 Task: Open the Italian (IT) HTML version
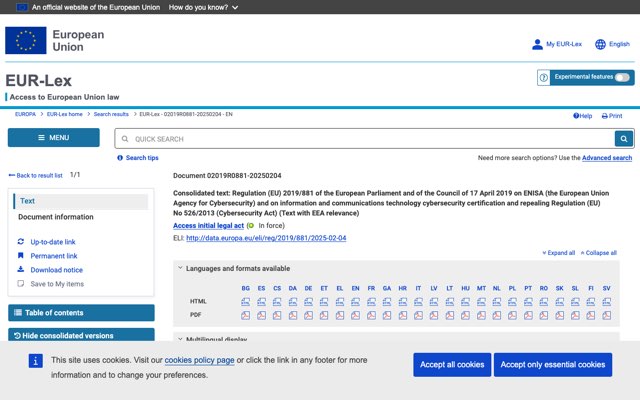[418, 302]
